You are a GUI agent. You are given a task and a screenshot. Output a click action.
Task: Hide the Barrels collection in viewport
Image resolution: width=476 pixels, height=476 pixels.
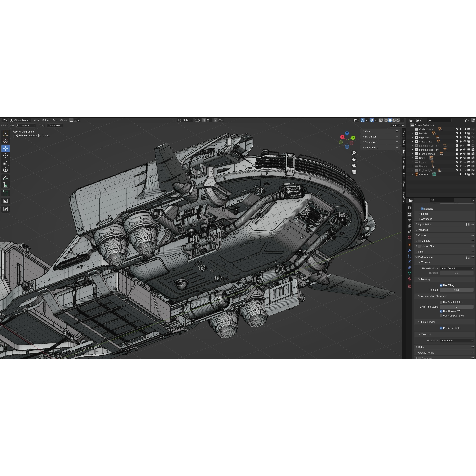[x=465, y=133]
